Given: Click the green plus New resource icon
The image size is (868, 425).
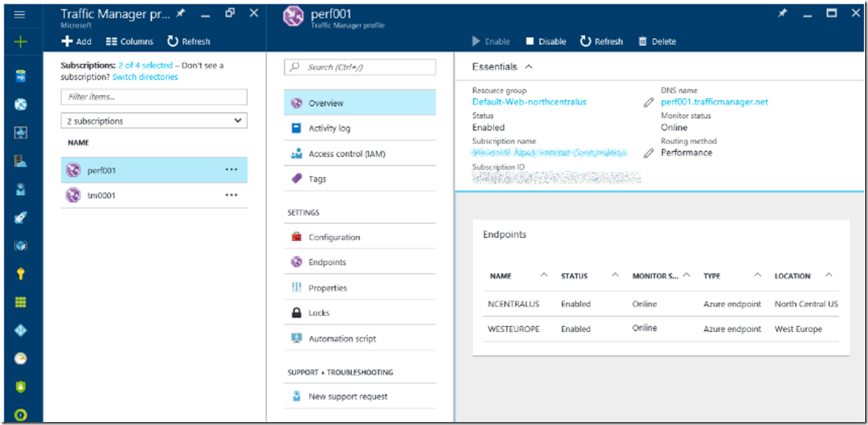Looking at the screenshot, I should coord(20,42).
